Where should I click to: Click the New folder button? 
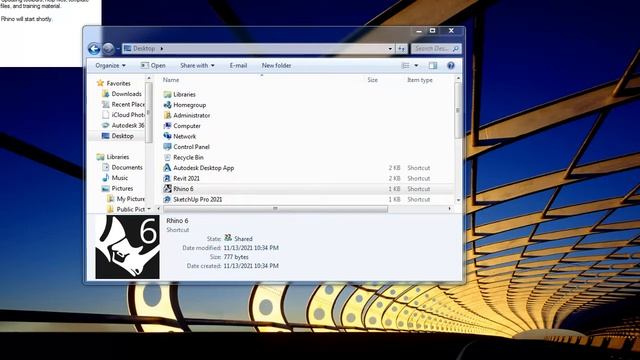[x=276, y=65]
